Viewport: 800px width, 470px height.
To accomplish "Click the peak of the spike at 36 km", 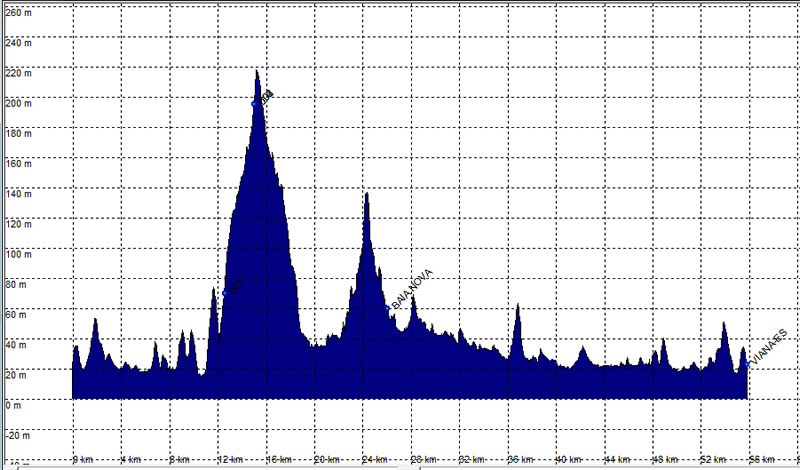I will click(518, 305).
